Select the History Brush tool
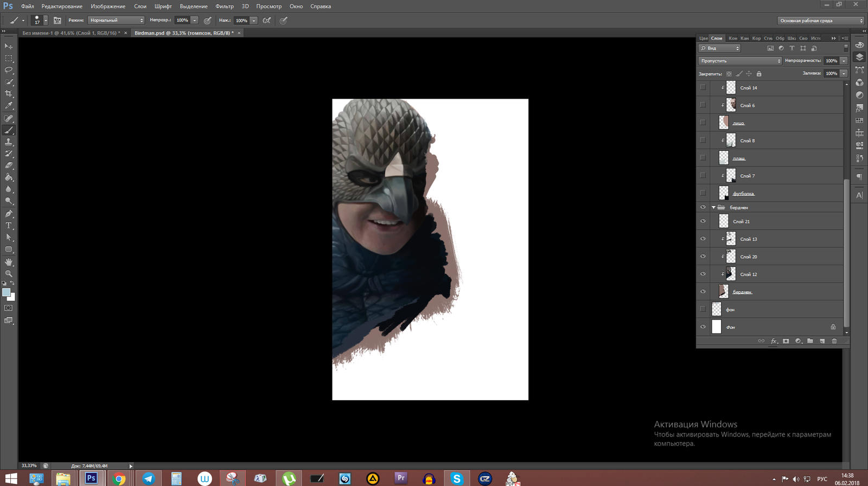The image size is (868, 486). (9, 154)
